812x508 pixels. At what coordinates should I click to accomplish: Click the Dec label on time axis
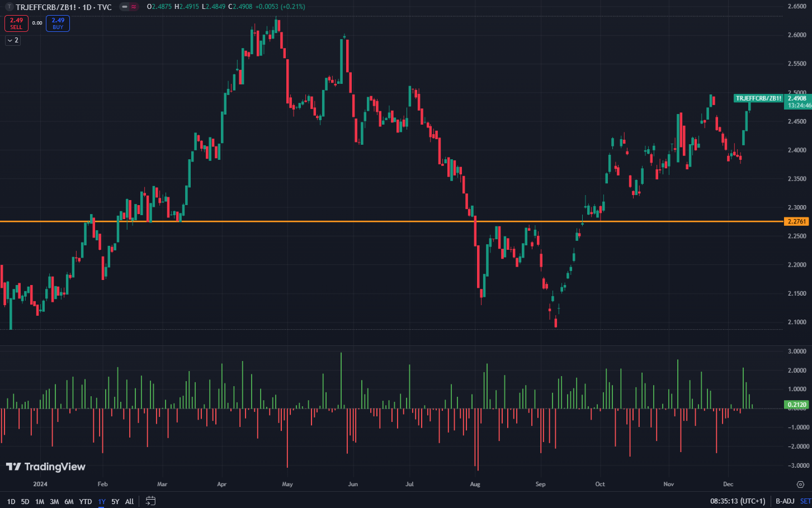click(728, 484)
